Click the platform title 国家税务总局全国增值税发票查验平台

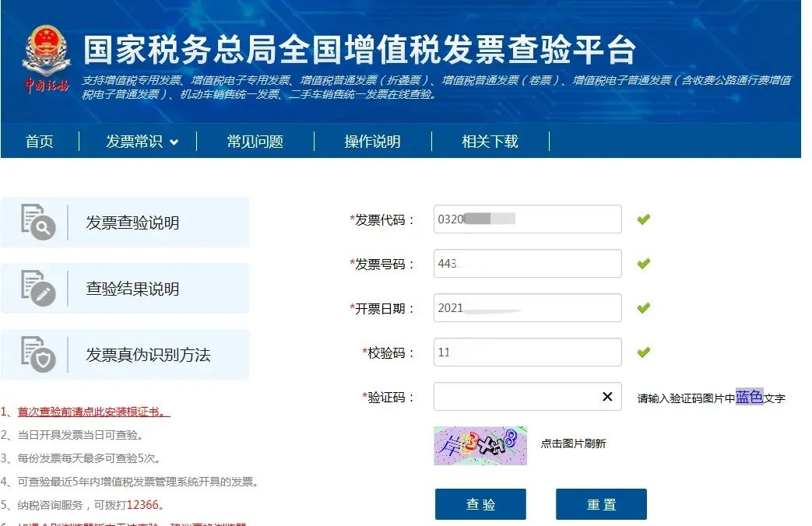[x=360, y=51]
